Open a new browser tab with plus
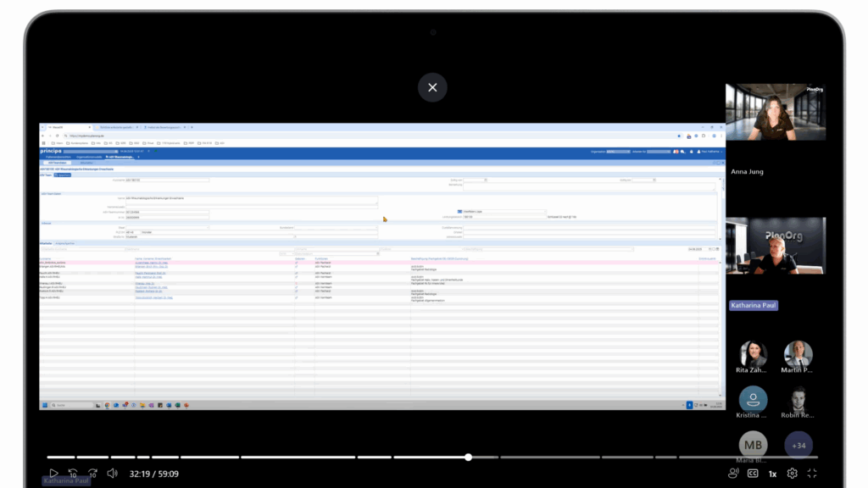This screenshot has width=868, height=488. click(192, 127)
